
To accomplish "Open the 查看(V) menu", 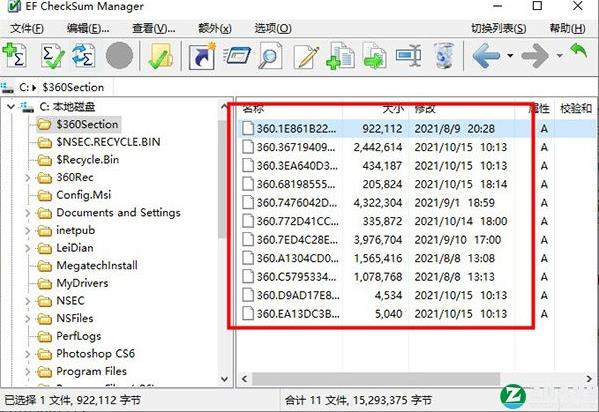I will click(154, 28).
